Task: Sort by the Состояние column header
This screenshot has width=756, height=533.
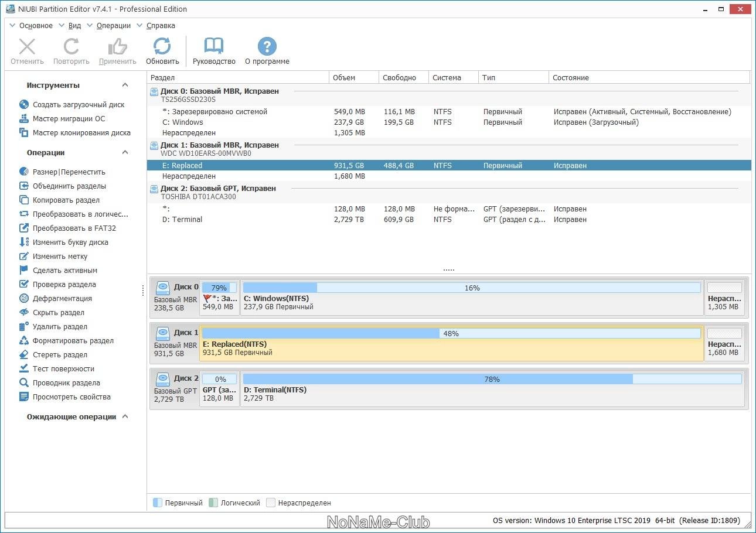Action: coord(649,77)
